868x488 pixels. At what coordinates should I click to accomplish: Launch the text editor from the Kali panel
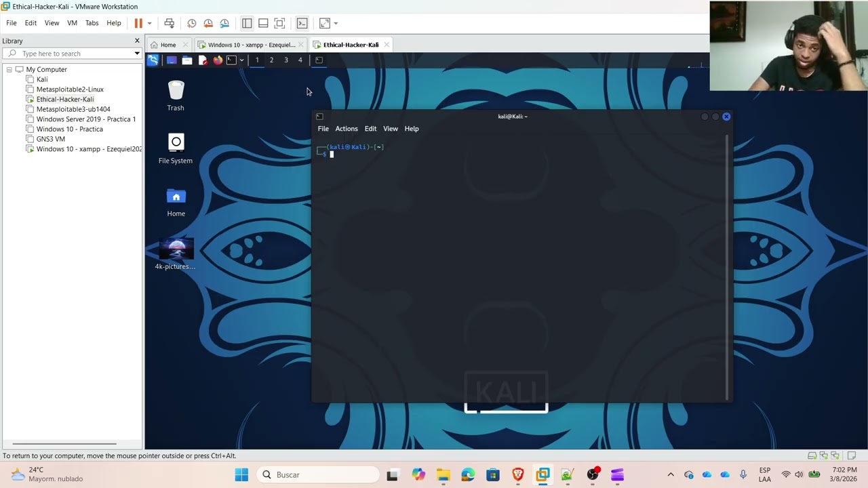click(x=202, y=60)
